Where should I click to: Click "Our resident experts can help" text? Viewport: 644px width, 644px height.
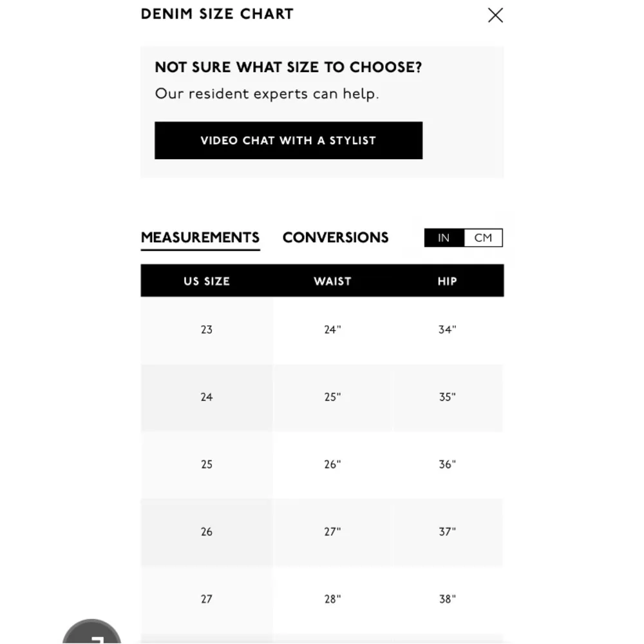point(267,94)
